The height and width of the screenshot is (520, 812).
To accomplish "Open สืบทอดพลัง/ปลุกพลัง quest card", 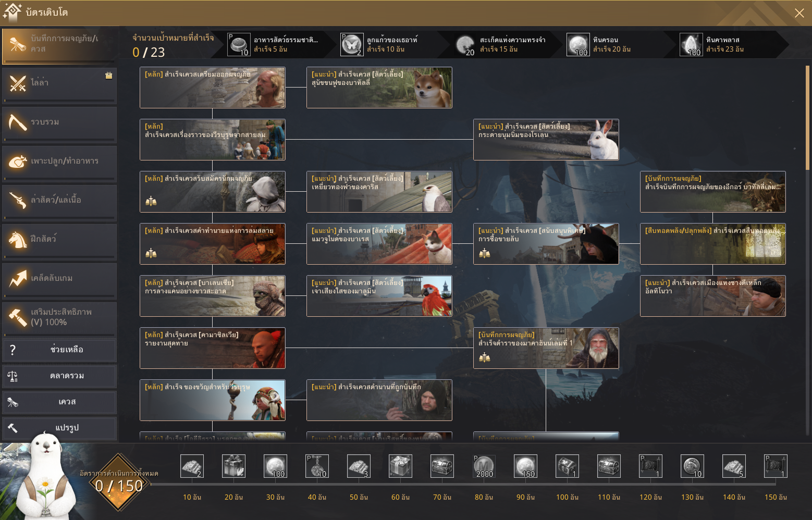I will 713,244.
